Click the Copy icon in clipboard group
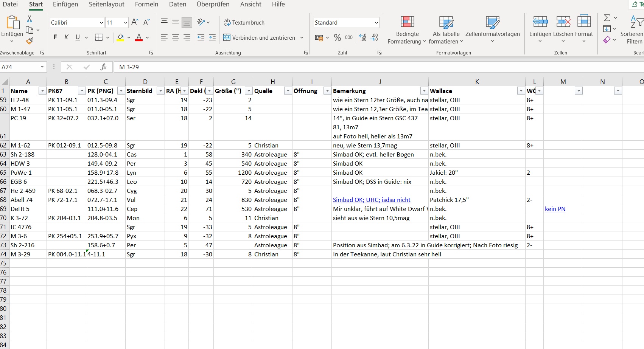 [30, 30]
